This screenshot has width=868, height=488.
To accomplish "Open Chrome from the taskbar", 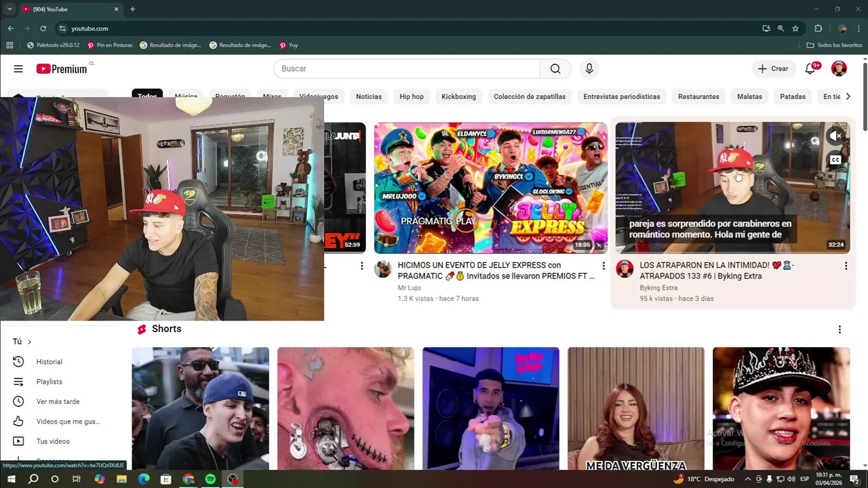I will (x=189, y=479).
